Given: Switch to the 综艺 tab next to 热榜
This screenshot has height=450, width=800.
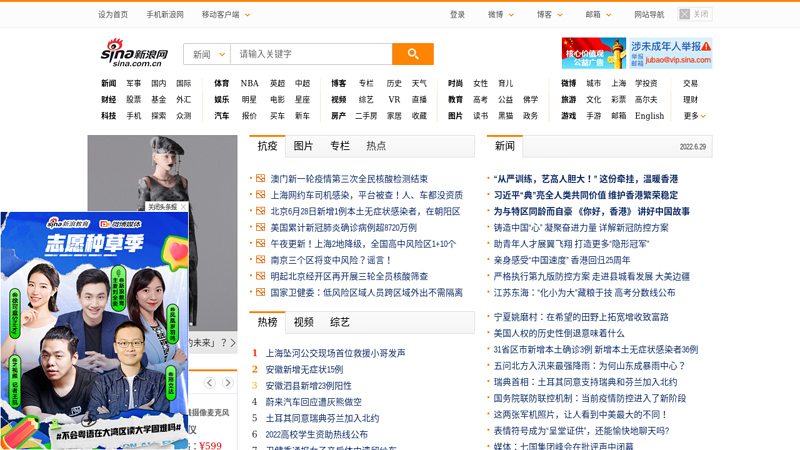Looking at the screenshot, I should tap(340, 322).
